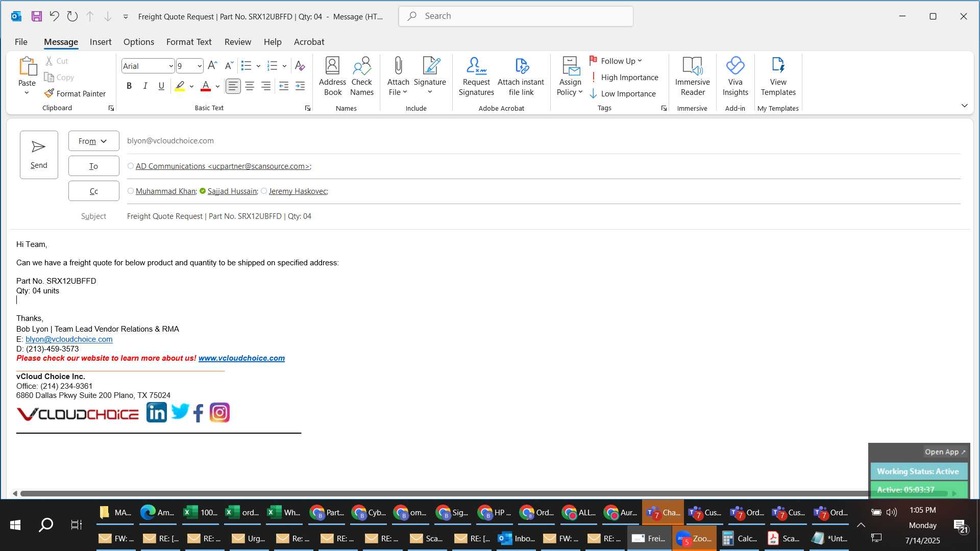Image resolution: width=980 pixels, height=551 pixels.
Task: Switch to the Options tab
Action: 139,42
